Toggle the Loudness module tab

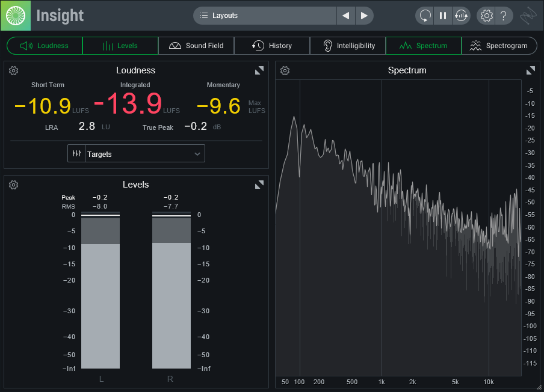coord(45,46)
